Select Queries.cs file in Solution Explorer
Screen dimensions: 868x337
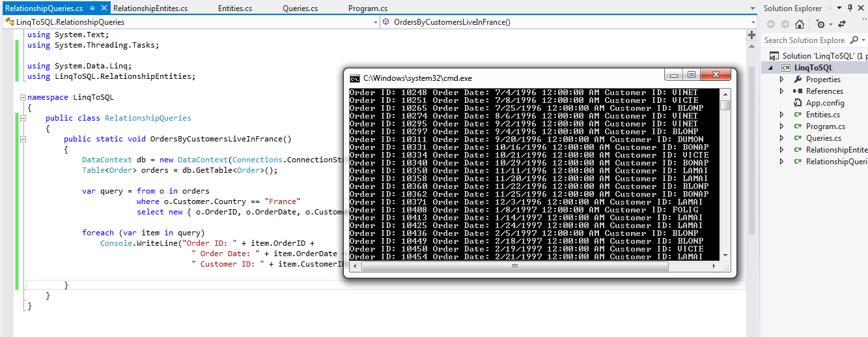coord(823,138)
